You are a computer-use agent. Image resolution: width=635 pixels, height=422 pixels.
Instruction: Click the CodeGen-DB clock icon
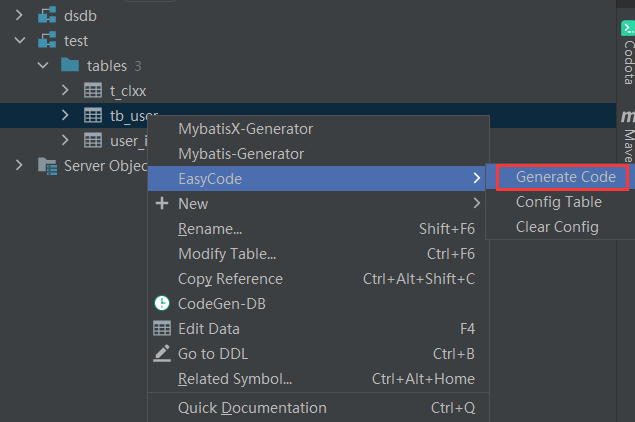point(162,303)
